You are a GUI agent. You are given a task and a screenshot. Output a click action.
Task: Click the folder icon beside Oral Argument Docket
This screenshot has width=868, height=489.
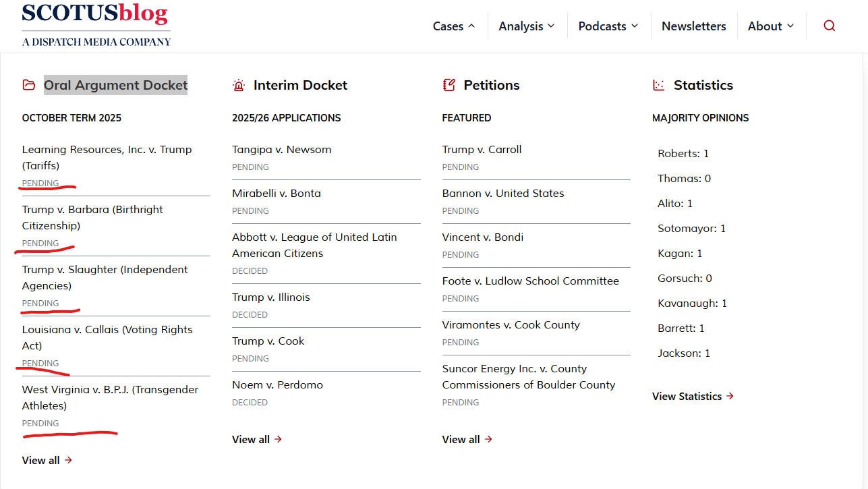pos(28,85)
